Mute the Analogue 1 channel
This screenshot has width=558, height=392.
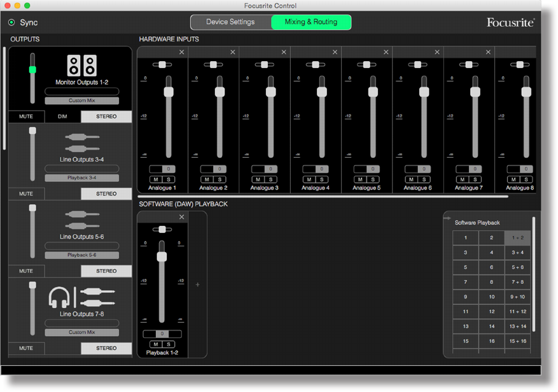tap(157, 179)
